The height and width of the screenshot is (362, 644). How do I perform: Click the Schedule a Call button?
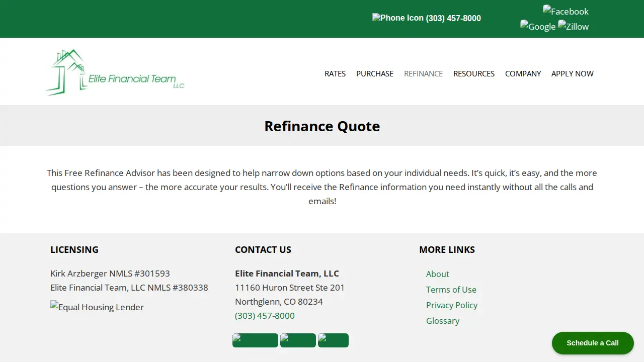coord(593,343)
